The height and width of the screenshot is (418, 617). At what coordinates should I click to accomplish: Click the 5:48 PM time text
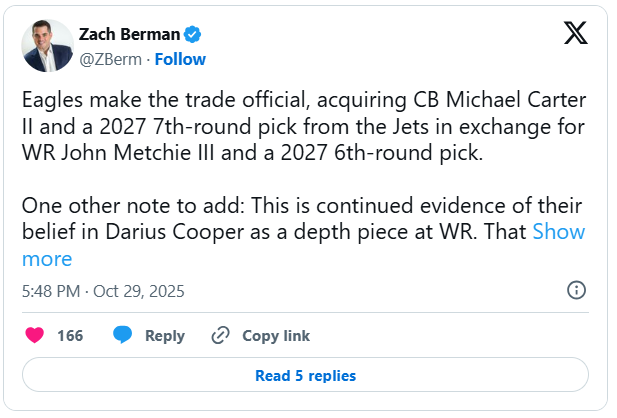pos(53,291)
